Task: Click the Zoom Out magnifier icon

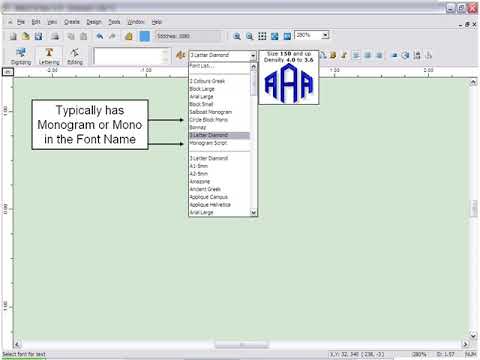Action: click(249, 36)
